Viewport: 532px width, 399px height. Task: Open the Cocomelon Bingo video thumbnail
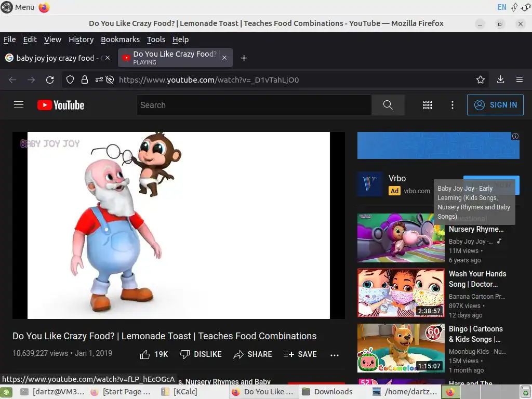point(401,348)
